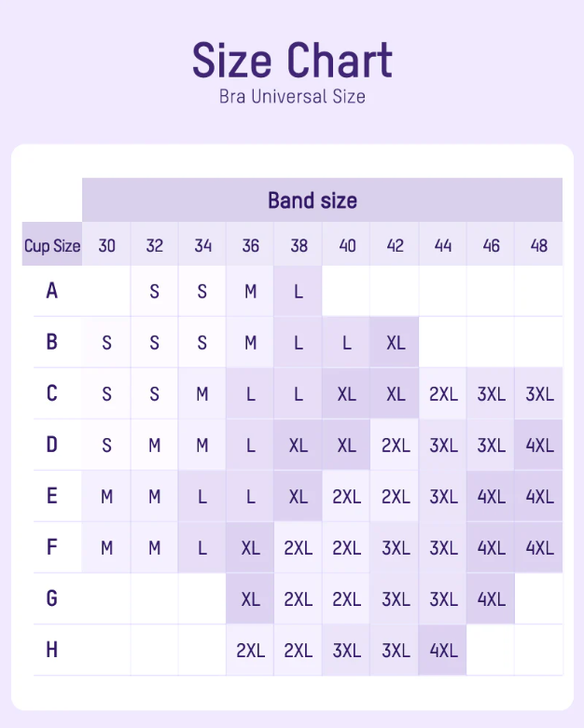Choose the M cell for E cup, band 30
584x728 pixels.
point(107,496)
